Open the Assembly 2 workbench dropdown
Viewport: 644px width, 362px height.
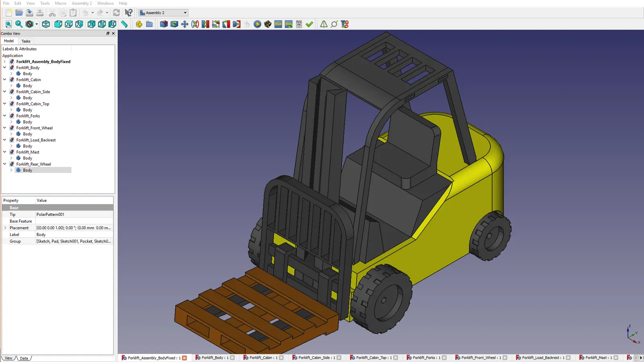point(163,13)
